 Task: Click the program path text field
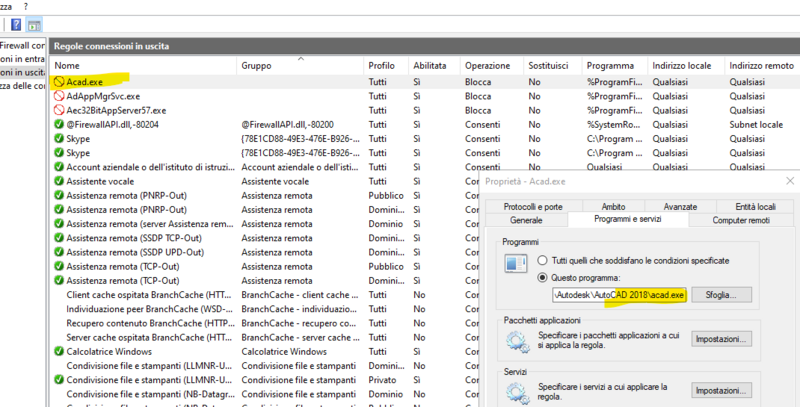tap(620, 296)
